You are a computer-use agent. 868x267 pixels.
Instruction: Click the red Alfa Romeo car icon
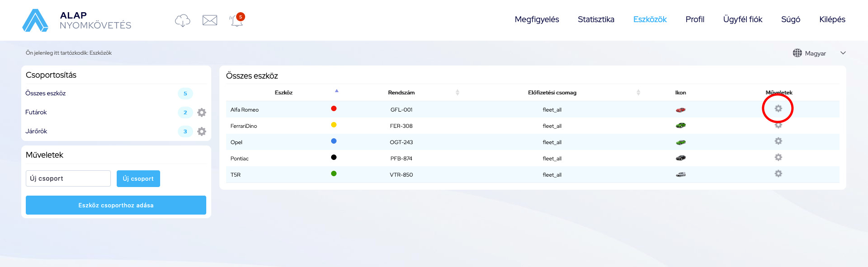(680, 110)
